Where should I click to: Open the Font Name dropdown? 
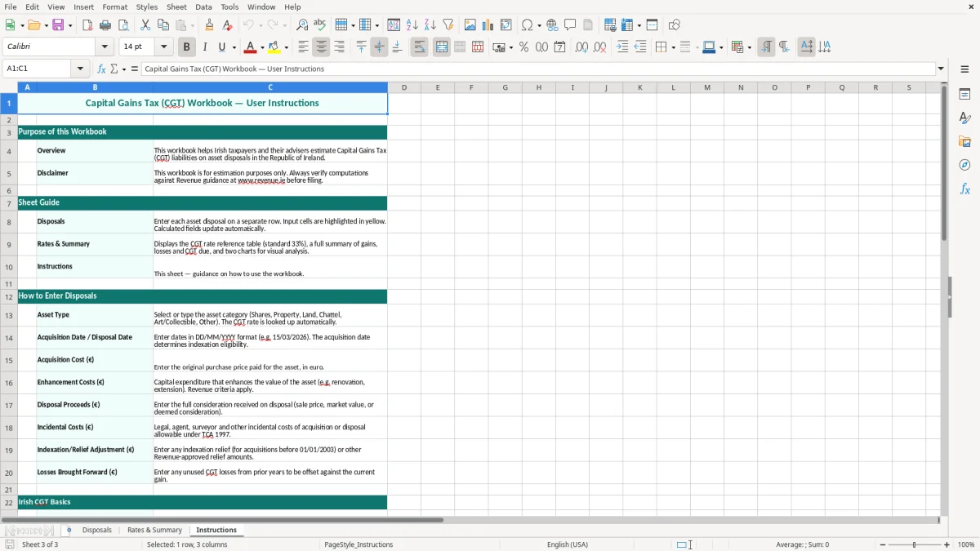106,47
